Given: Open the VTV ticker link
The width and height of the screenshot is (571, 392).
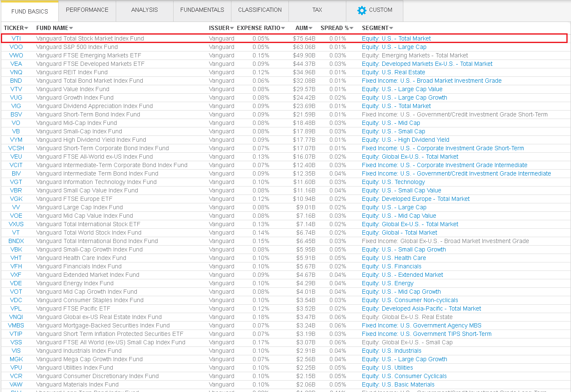Looking at the screenshot, I should (x=16, y=89).
